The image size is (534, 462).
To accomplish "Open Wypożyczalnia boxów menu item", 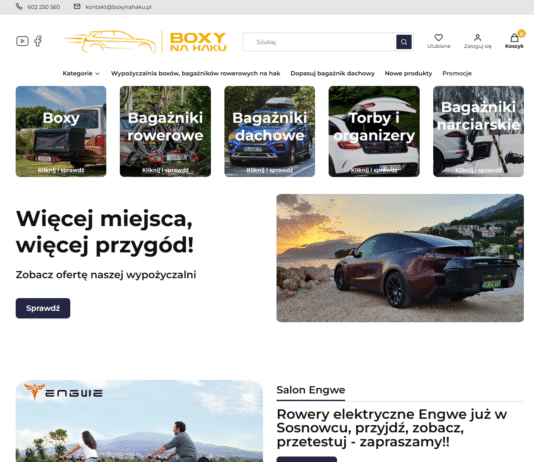I will point(195,73).
